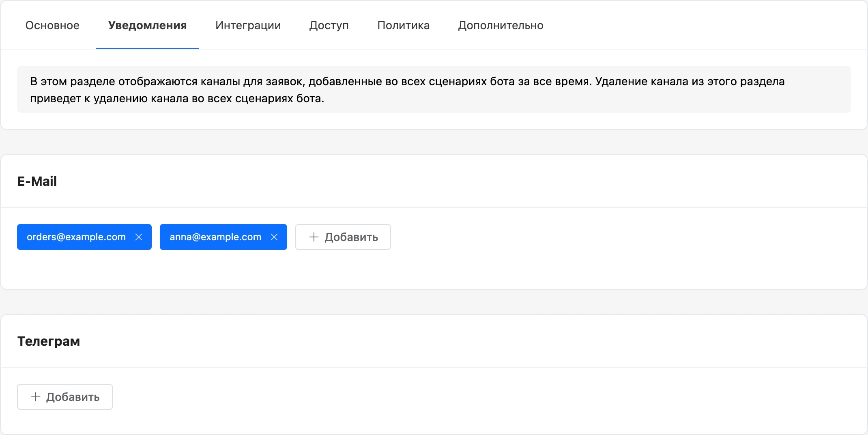Switch to the Интеграции tab
Image resolution: width=868 pixels, height=435 pixels.
coord(248,25)
